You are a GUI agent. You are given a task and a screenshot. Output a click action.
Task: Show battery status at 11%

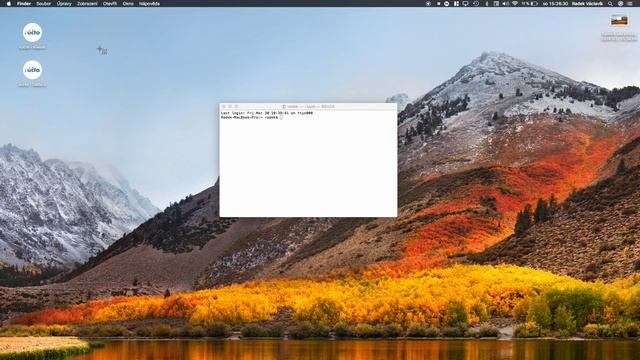[529, 4]
